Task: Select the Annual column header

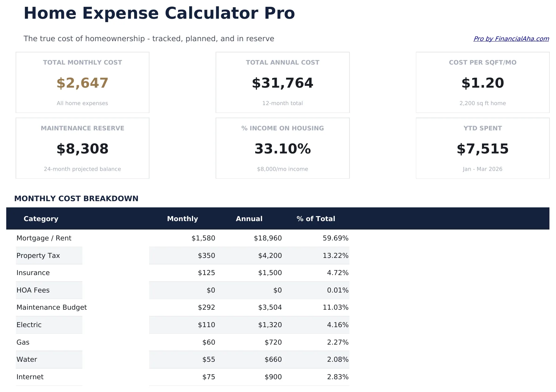Action: 249,219
